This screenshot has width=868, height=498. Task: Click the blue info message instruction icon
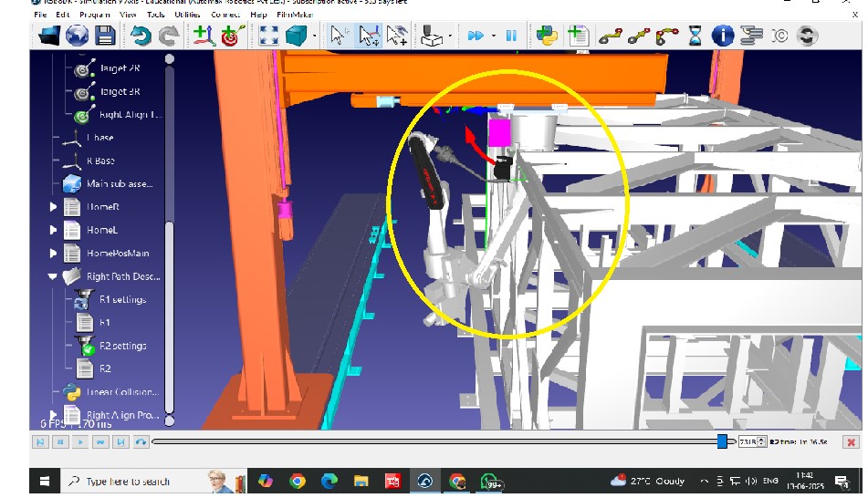point(723,36)
